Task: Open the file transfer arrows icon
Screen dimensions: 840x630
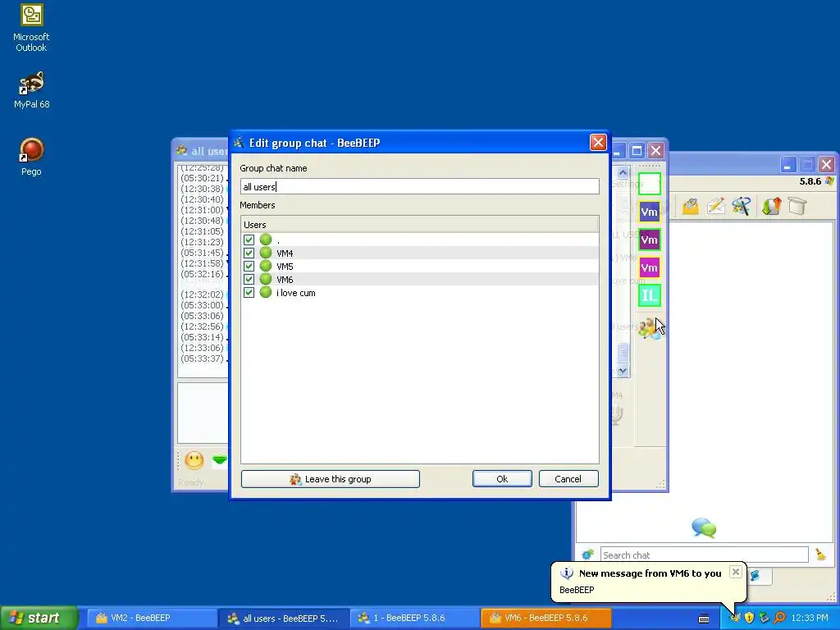Action: pyautogui.click(x=771, y=206)
